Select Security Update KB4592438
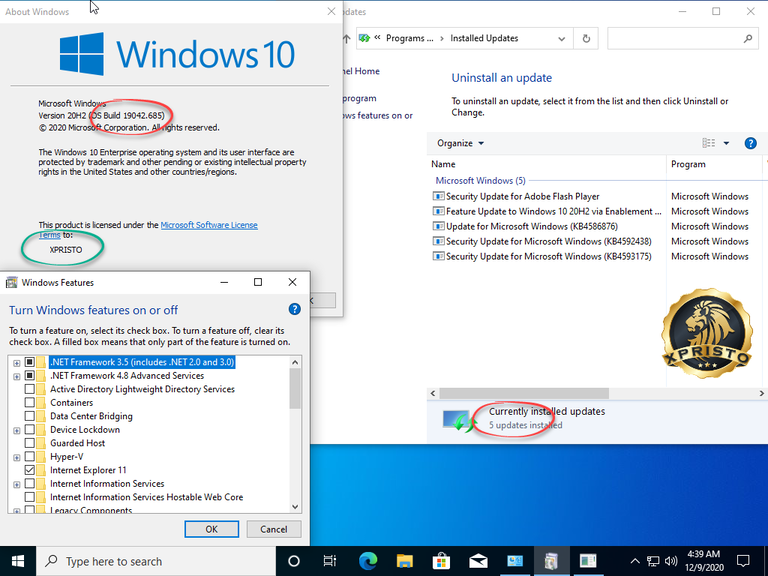Image resolution: width=768 pixels, height=576 pixels. [x=542, y=241]
